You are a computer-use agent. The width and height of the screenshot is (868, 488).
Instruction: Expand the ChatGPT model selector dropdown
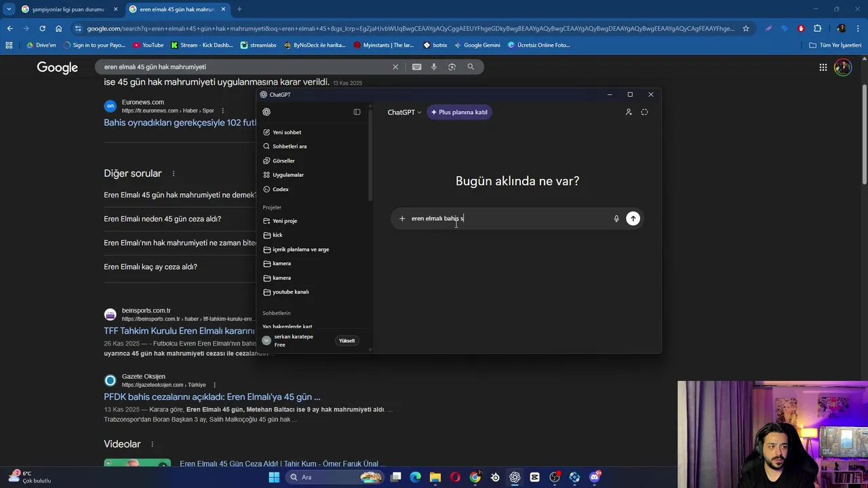click(404, 113)
